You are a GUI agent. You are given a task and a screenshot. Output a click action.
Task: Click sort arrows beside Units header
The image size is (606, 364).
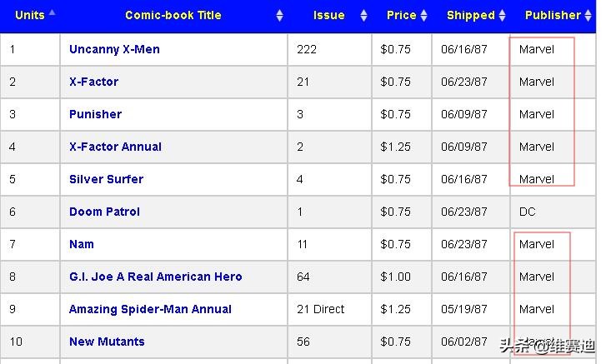52,13
